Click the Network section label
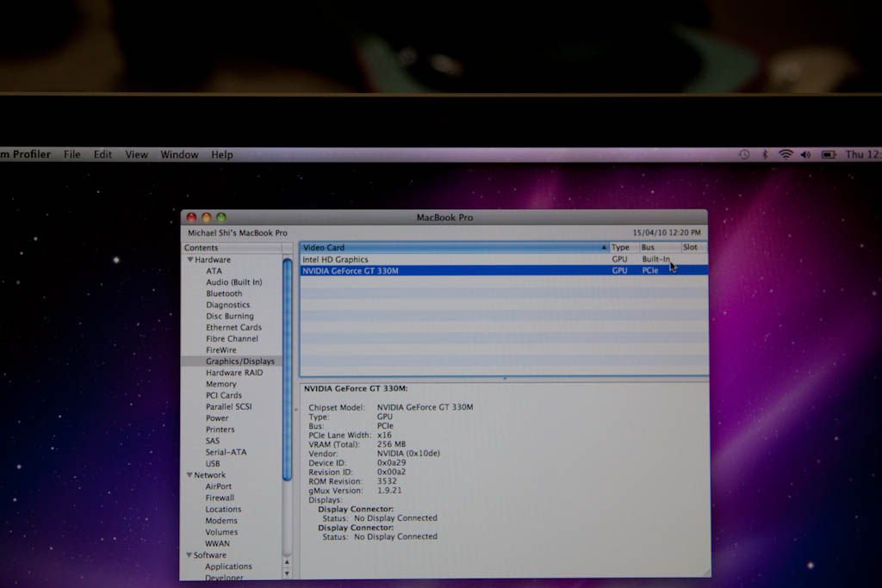This screenshot has width=882, height=588. coord(209,475)
